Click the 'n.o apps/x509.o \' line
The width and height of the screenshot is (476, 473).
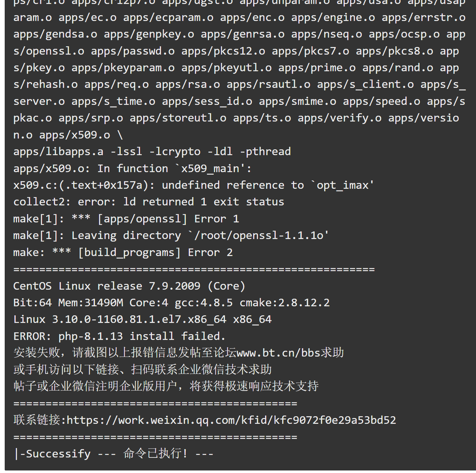(68, 135)
